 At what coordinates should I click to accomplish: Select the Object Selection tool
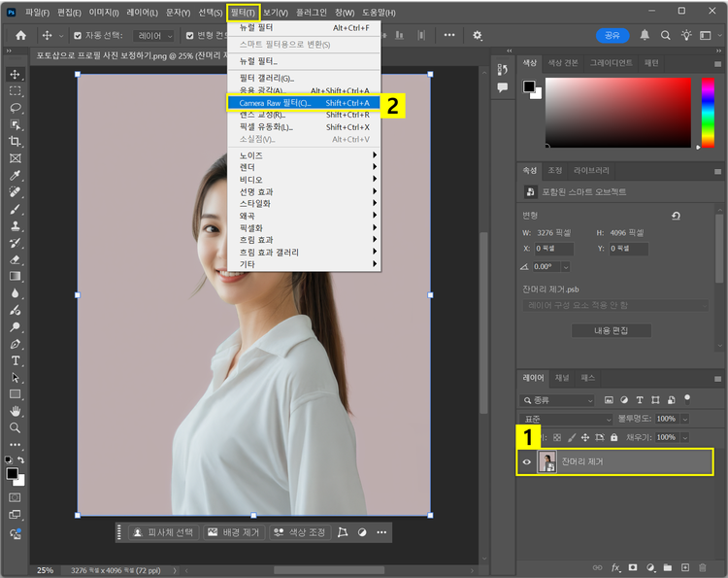point(15,124)
